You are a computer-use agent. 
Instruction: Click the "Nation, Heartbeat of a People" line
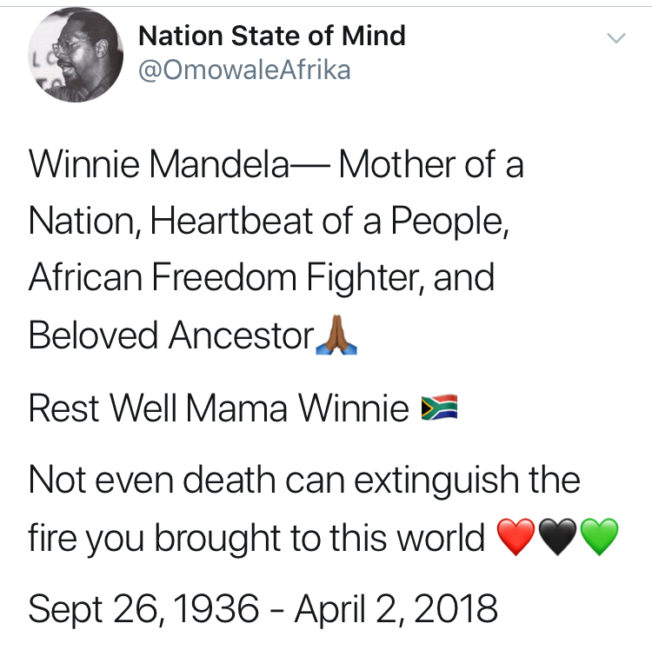pos(268,221)
